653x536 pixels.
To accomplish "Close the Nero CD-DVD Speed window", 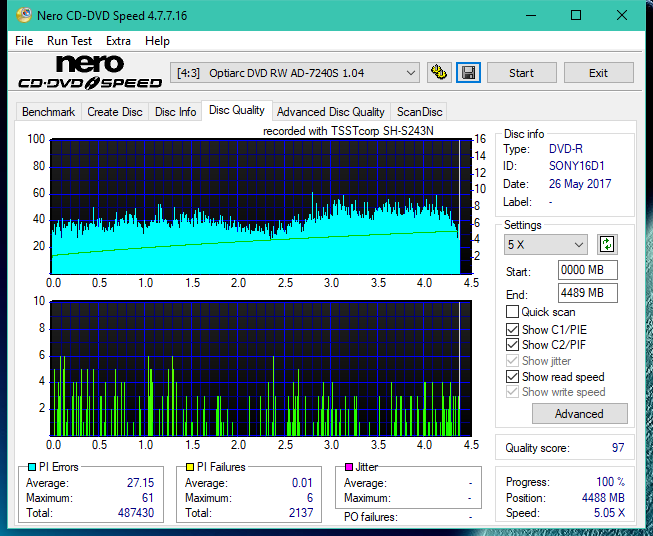I will [622, 15].
